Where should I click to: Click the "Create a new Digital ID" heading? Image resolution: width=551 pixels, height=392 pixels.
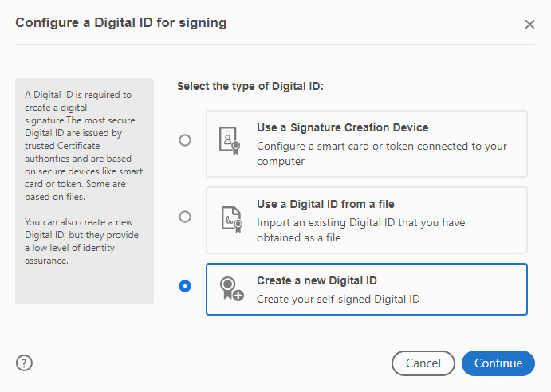317,280
